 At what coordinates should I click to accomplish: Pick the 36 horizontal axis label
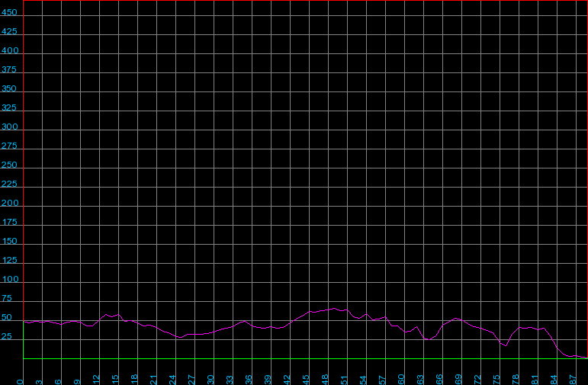coord(249,380)
